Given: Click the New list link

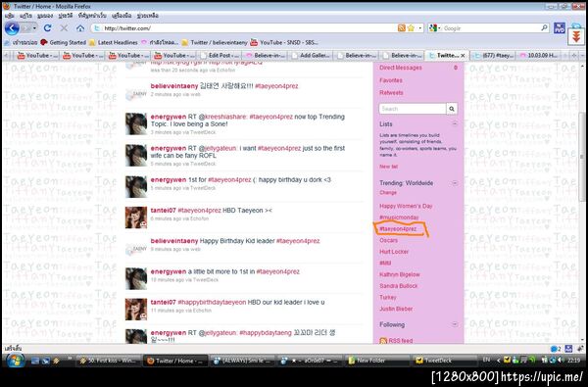Looking at the screenshot, I should (x=388, y=167).
